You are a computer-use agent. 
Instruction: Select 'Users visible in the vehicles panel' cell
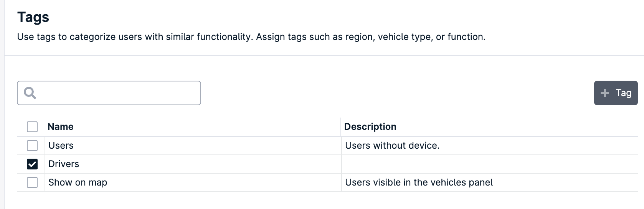click(419, 182)
